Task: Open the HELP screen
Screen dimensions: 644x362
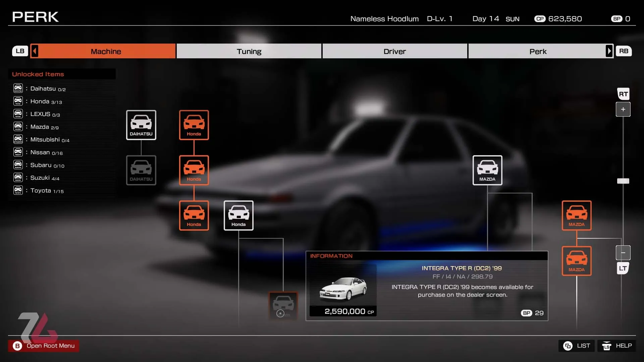Action: 616,346
